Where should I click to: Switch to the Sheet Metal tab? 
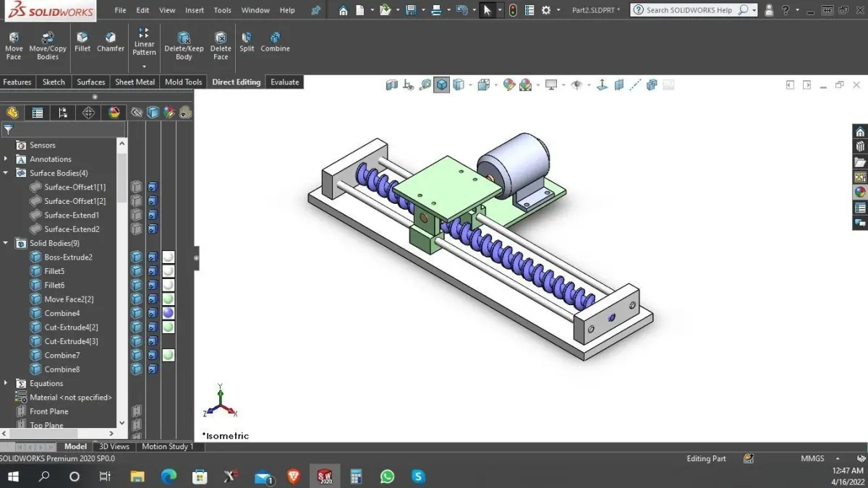tap(135, 82)
